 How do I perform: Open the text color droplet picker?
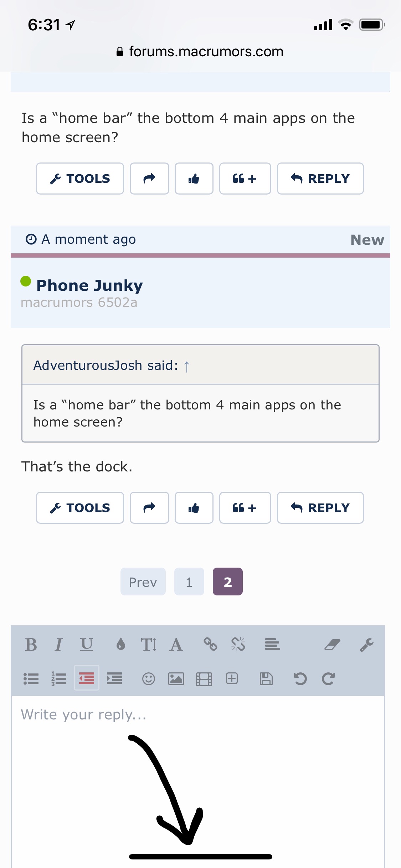tap(121, 644)
